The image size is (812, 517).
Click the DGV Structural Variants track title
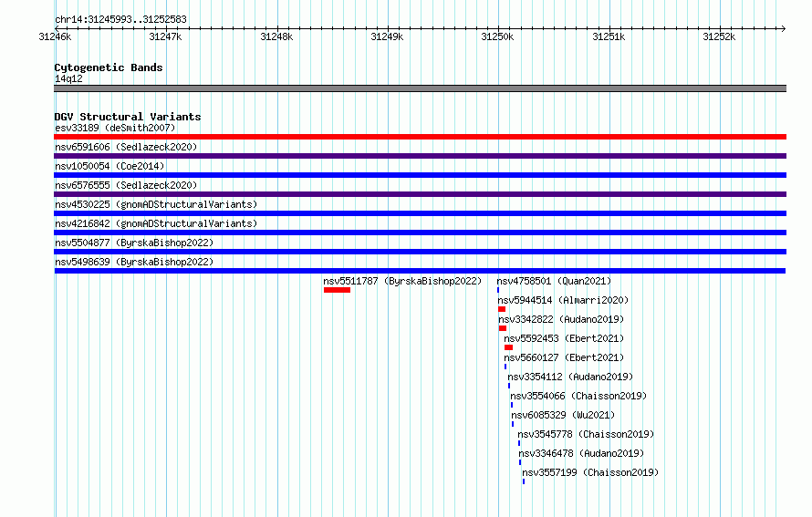pyautogui.click(x=128, y=117)
